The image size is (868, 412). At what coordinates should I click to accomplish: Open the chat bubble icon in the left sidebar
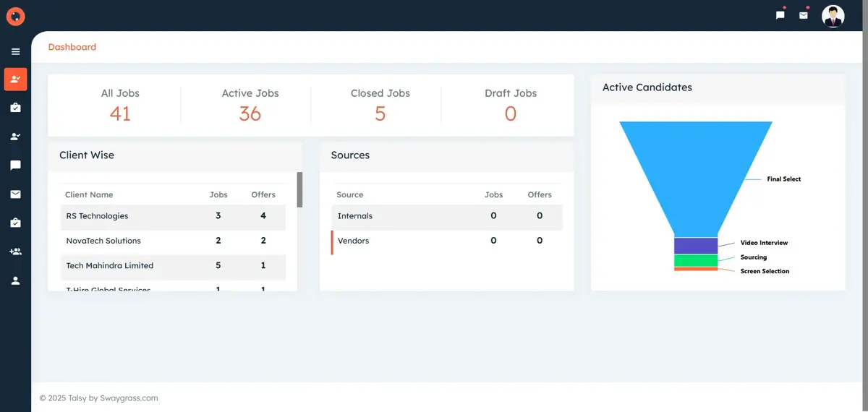pos(15,166)
